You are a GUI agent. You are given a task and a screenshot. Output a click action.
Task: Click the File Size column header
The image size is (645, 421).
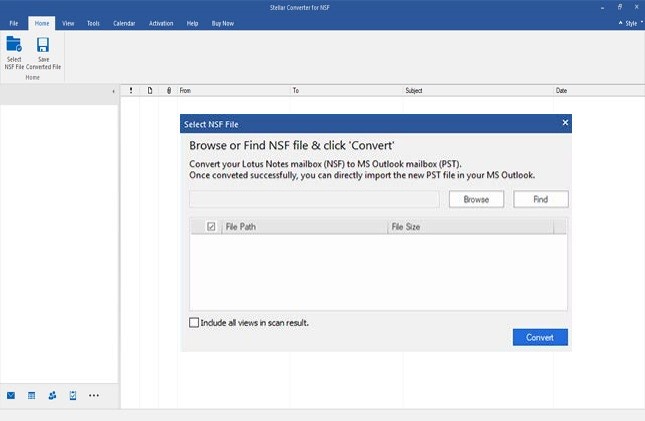coord(471,227)
